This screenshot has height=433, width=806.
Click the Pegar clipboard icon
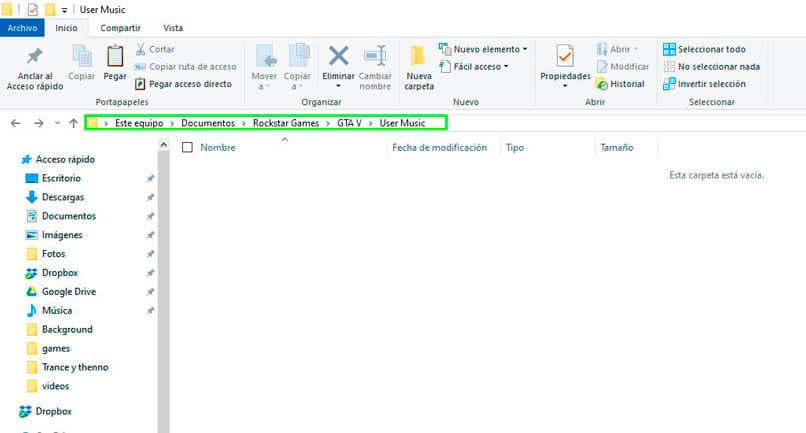115,56
